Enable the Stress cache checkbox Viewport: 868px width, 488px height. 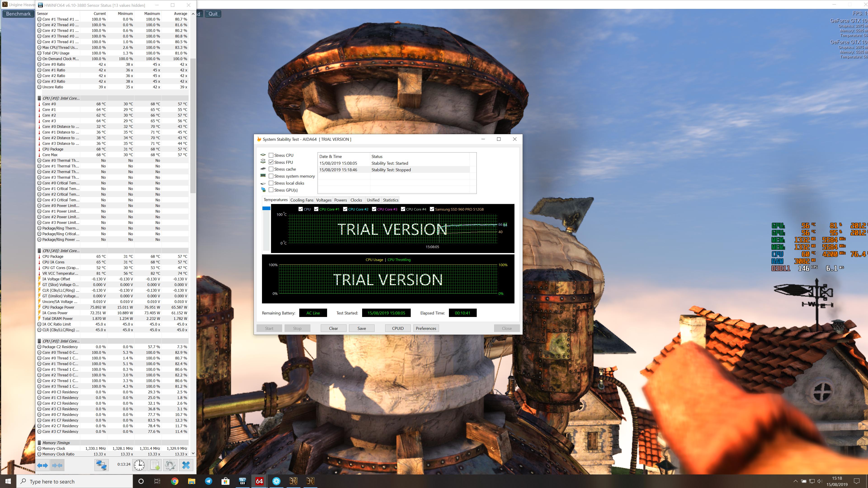pyautogui.click(x=271, y=169)
